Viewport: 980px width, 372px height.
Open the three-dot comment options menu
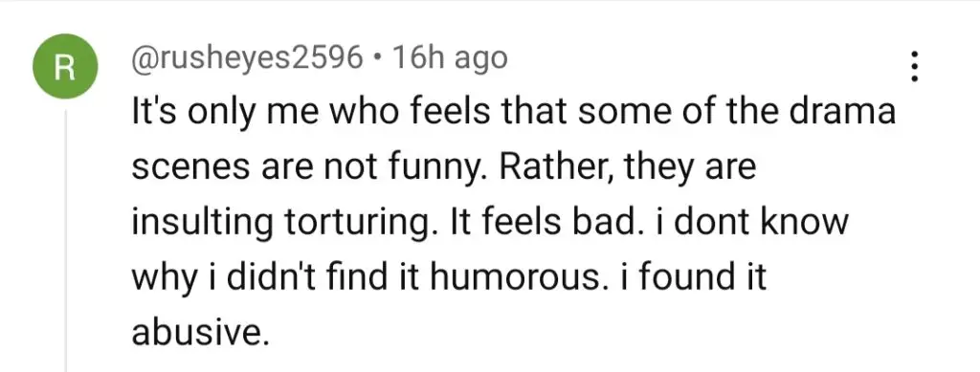click(x=914, y=66)
